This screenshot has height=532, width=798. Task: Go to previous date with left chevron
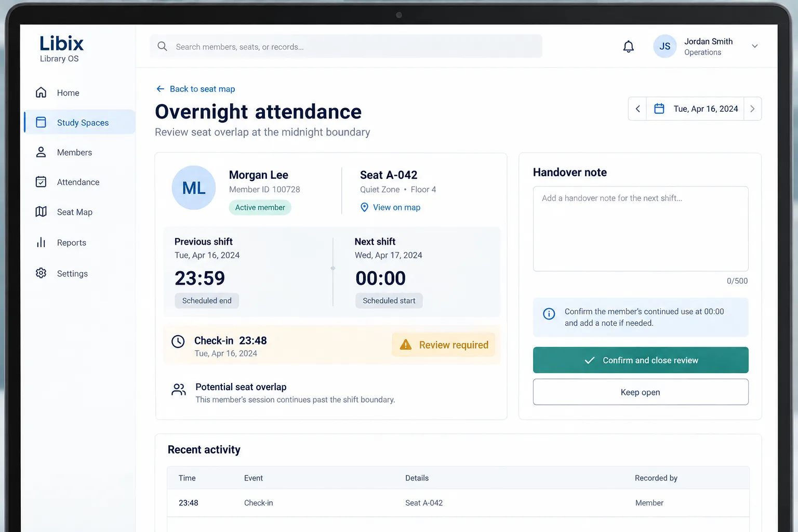tap(637, 109)
